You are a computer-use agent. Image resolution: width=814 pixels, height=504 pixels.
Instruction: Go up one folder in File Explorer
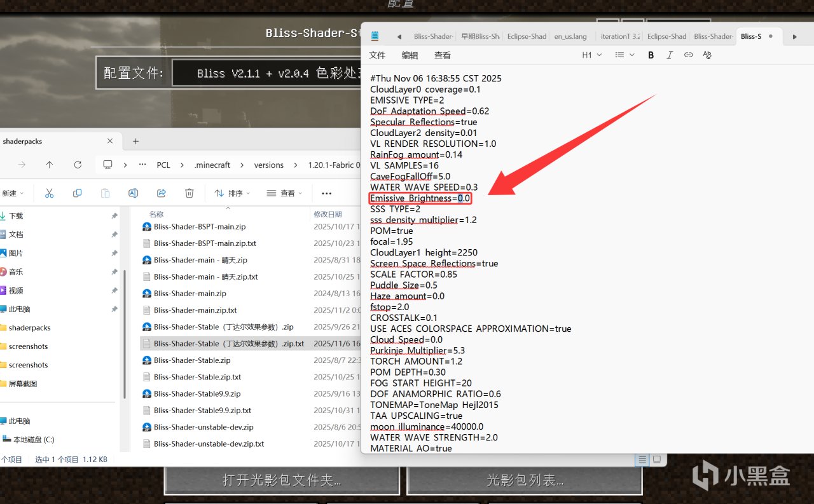[x=50, y=165]
